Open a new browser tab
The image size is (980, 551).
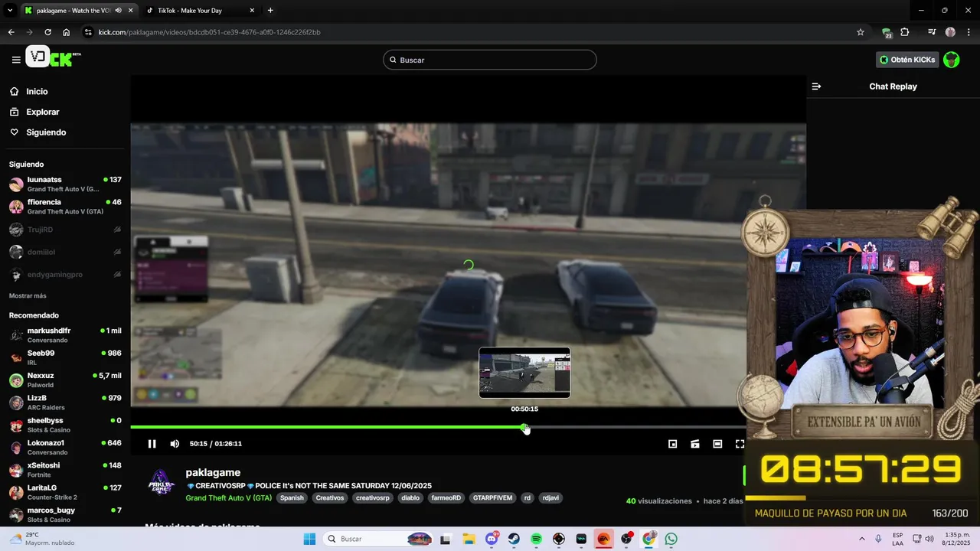[270, 11]
